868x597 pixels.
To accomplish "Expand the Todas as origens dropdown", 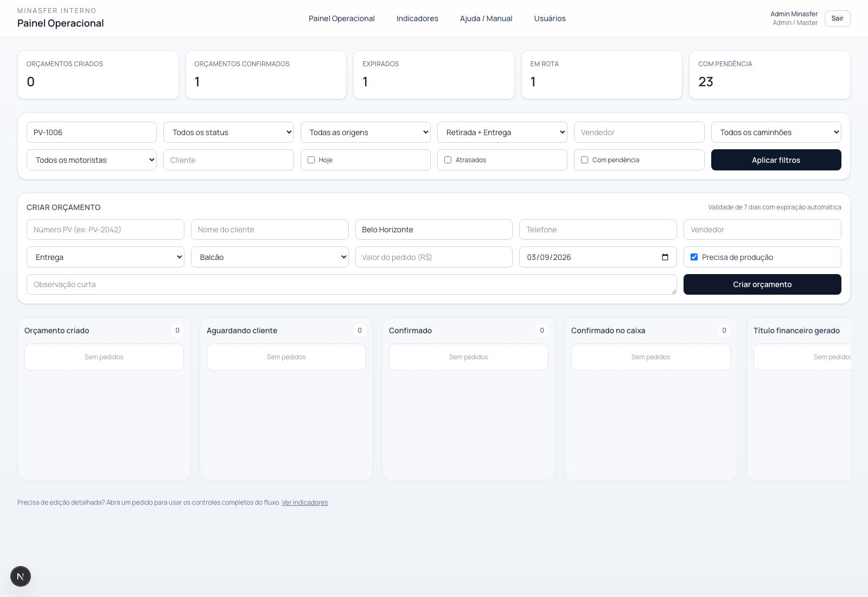I will click(365, 132).
